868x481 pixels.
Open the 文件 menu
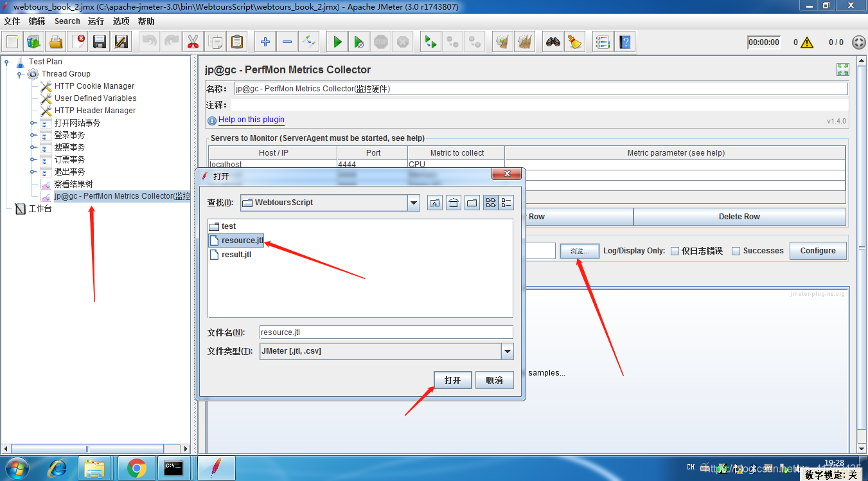(x=12, y=21)
